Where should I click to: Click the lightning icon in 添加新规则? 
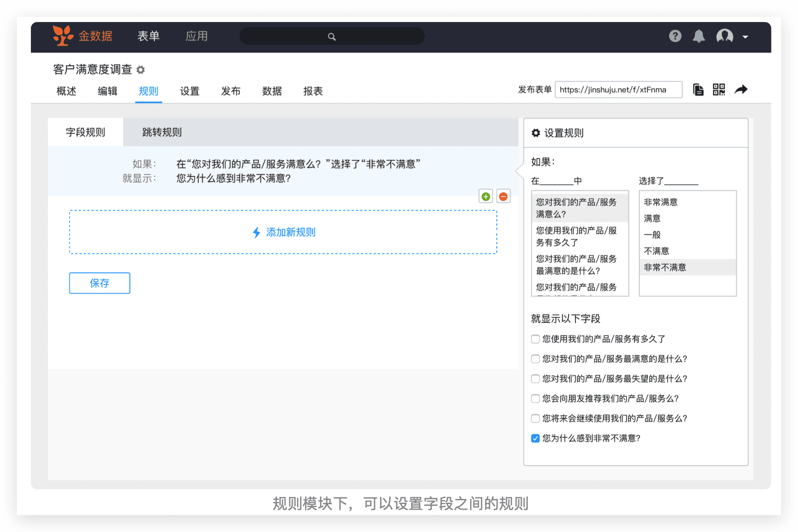click(x=256, y=233)
